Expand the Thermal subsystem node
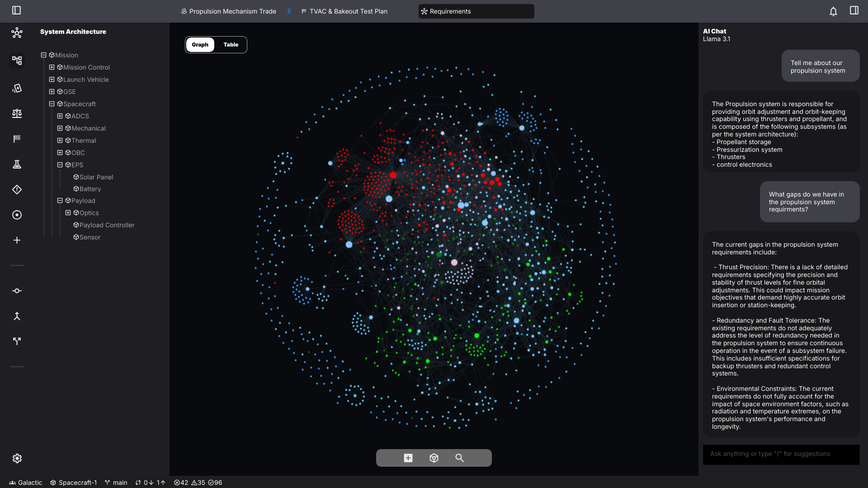 click(x=60, y=140)
